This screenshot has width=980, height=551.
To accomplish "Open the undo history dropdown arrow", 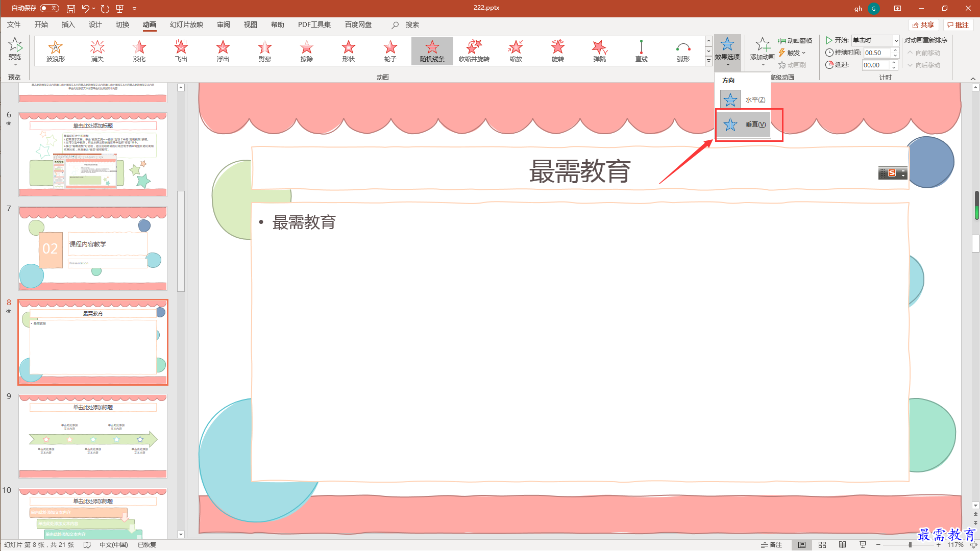I will click(x=94, y=9).
